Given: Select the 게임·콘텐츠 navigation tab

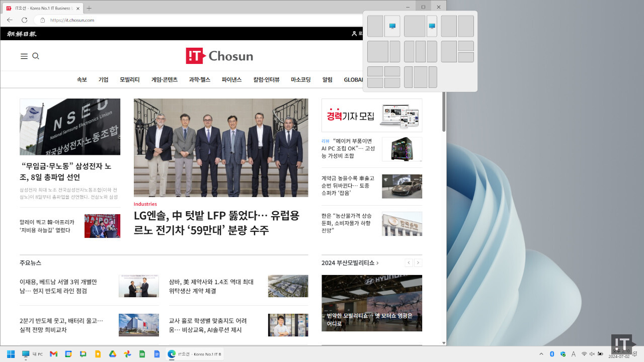Looking at the screenshot, I should point(165,79).
